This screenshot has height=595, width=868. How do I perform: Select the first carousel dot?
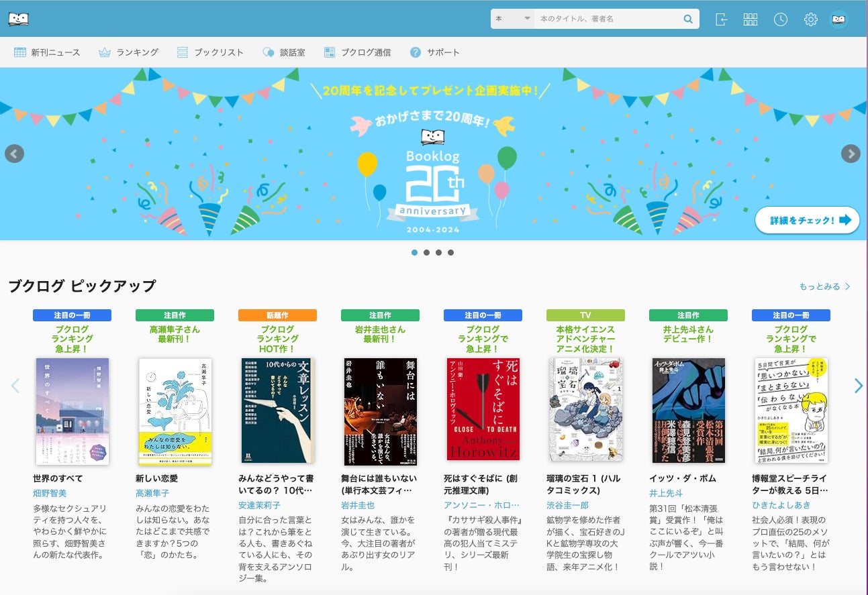pyautogui.click(x=414, y=253)
